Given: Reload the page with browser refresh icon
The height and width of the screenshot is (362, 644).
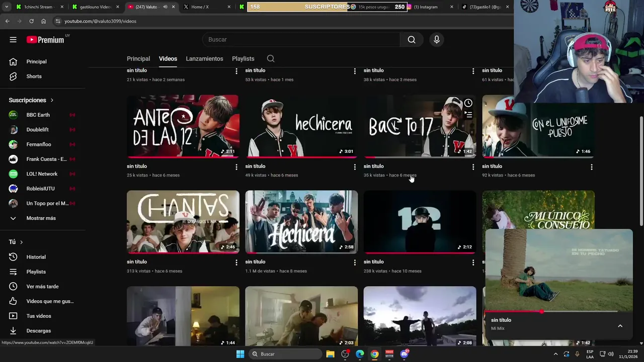Looking at the screenshot, I should tap(31, 21).
